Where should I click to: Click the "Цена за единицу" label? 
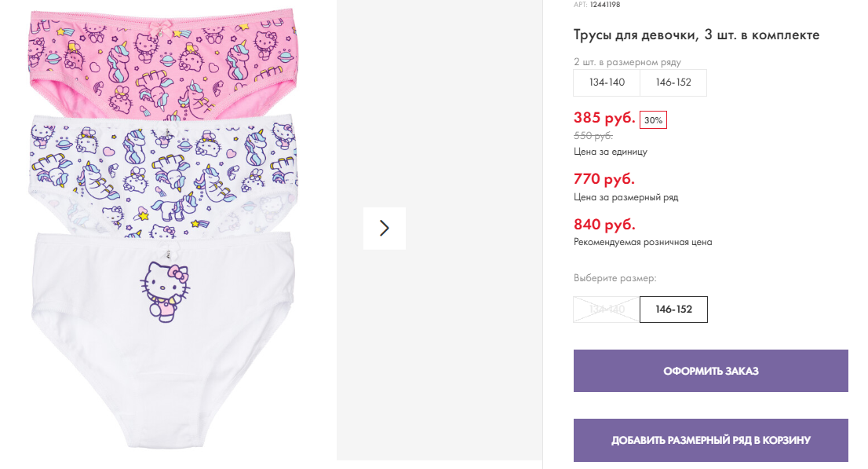[x=611, y=152]
